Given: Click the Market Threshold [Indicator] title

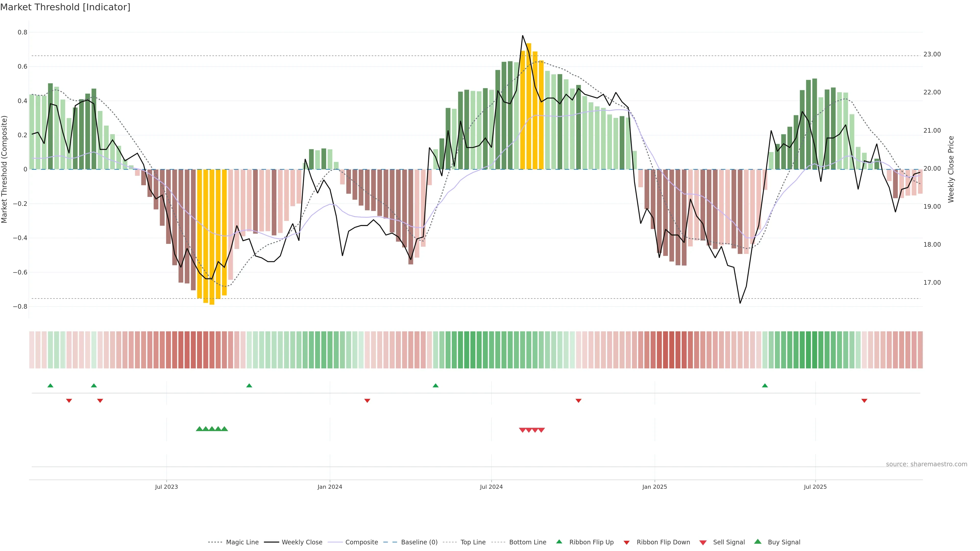Looking at the screenshot, I should click(x=65, y=7).
